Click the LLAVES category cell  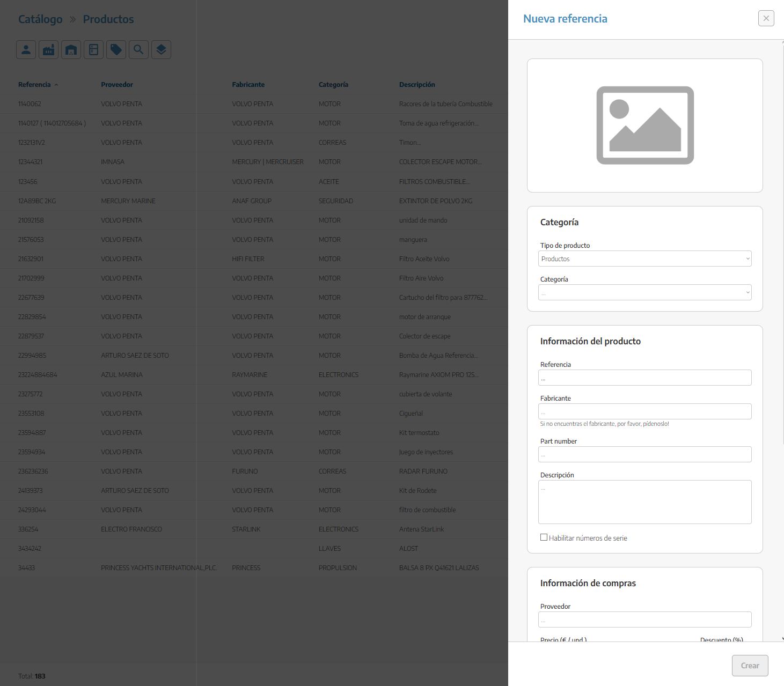point(330,549)
